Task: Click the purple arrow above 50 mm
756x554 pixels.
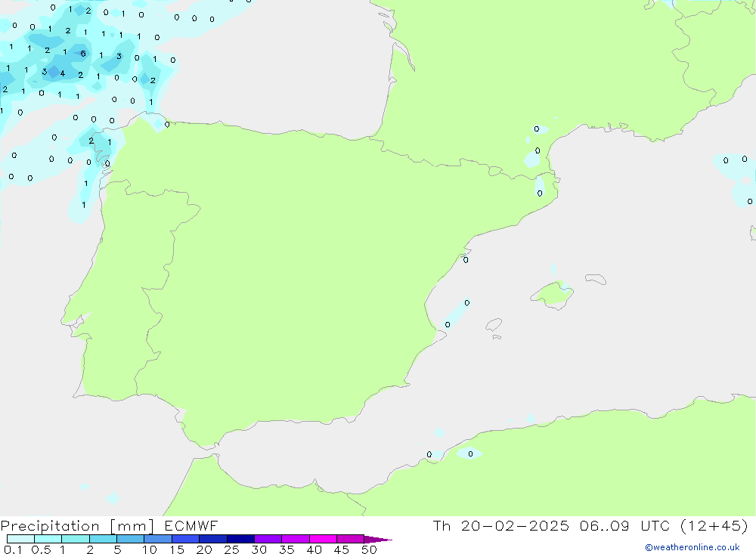Action: (377, 540)
